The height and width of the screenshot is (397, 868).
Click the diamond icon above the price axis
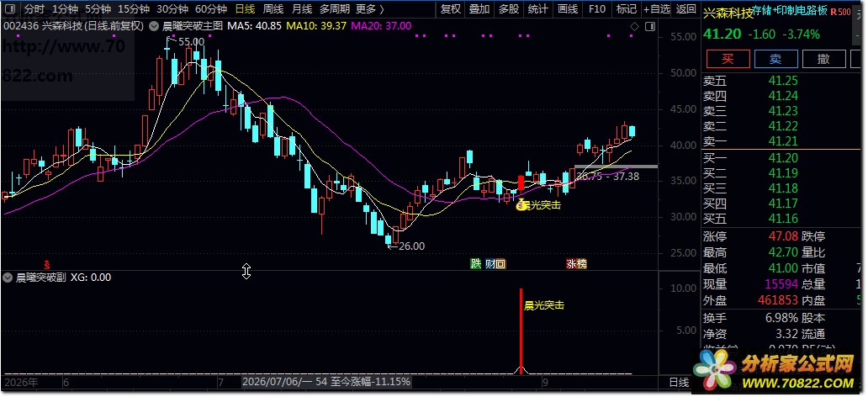pos(635,26)
